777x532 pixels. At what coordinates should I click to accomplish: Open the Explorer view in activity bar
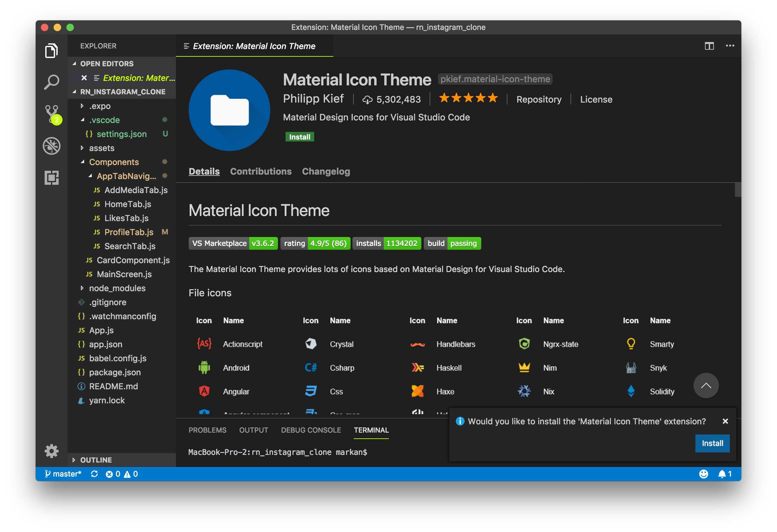click(x=51, y=51)
